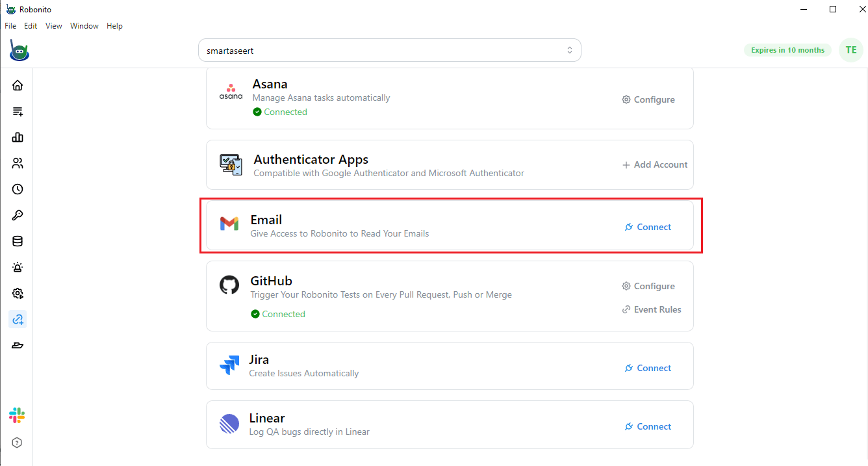The height and width of the screenshot is (466, 868).
Task: Open the key credentials icon
Action: [18, 215]
